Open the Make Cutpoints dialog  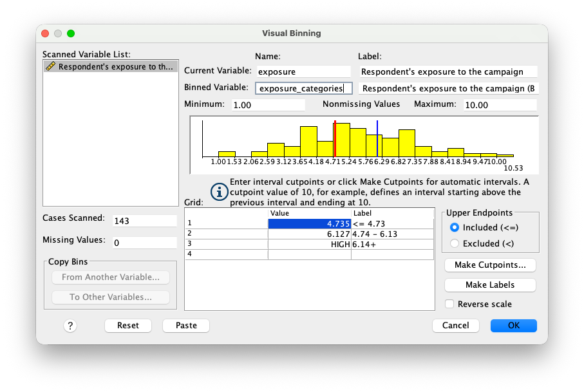point(490,265)
